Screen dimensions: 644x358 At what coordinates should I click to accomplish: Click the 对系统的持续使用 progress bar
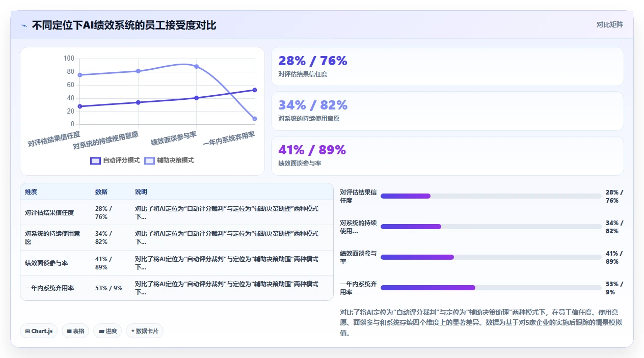click(491, 227)
